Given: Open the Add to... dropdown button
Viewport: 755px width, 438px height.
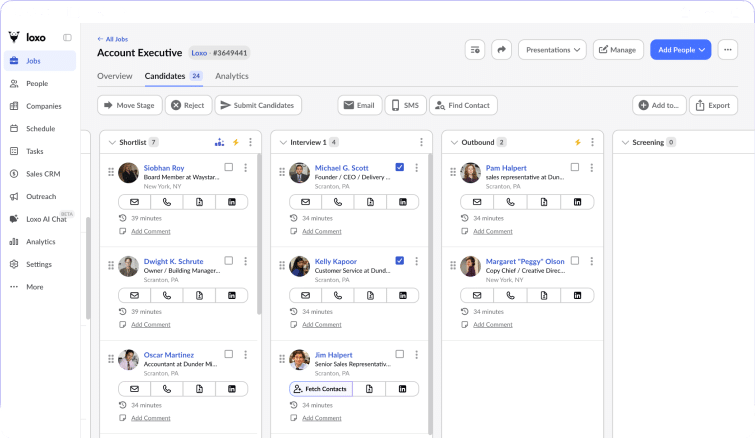Looking at the screenshot, I should [659, 105].
